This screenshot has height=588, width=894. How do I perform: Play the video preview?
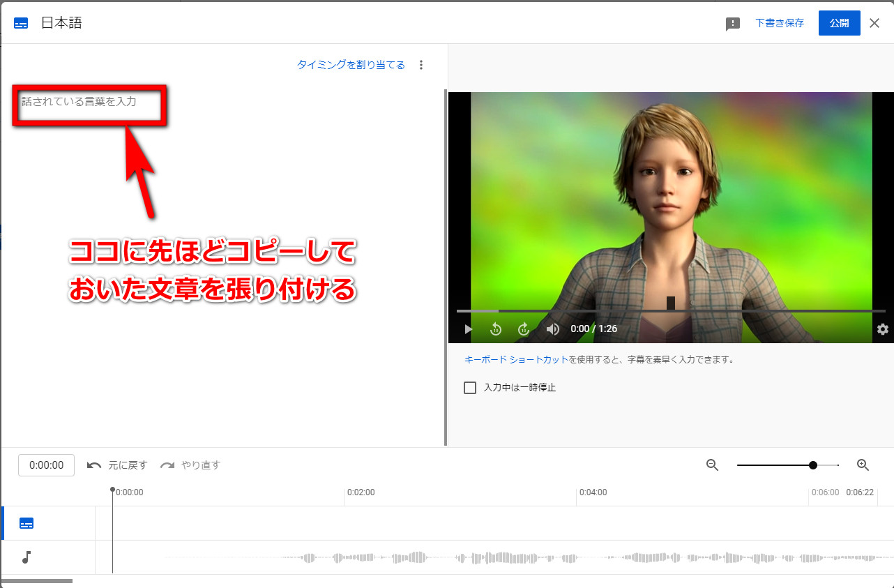pyautogui.click(x=468, y=329)
